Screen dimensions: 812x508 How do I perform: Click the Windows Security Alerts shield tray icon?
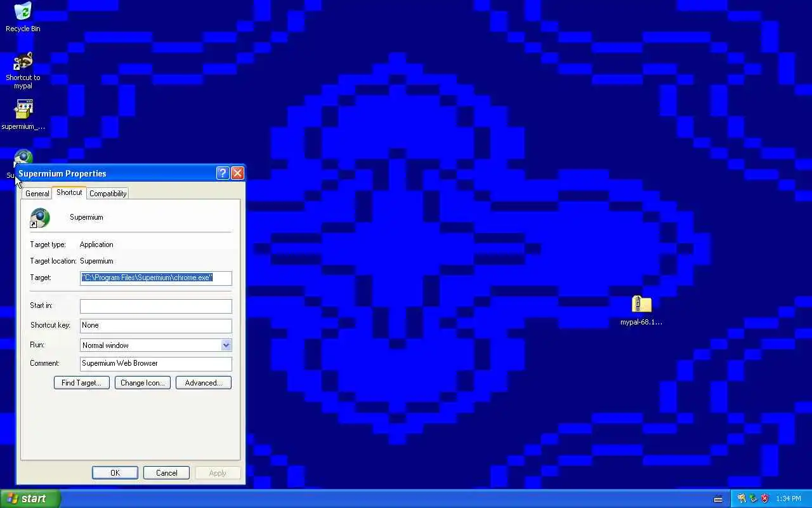tap(764, 499)
